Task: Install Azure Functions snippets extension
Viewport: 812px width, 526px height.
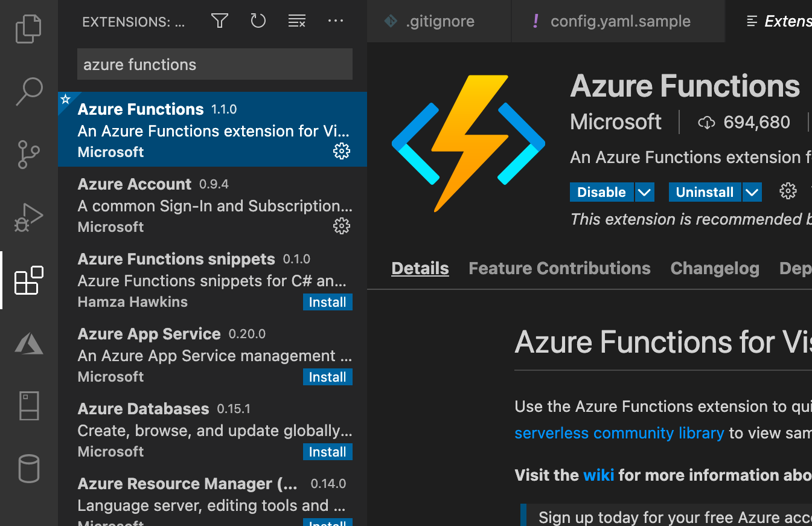Action: coord(327,302)
